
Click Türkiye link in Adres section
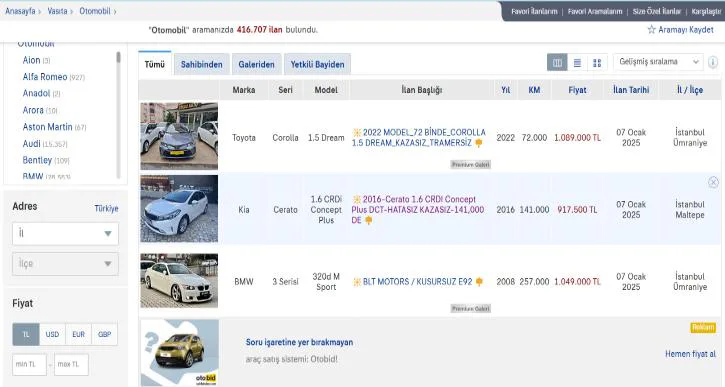coord(106,209)
